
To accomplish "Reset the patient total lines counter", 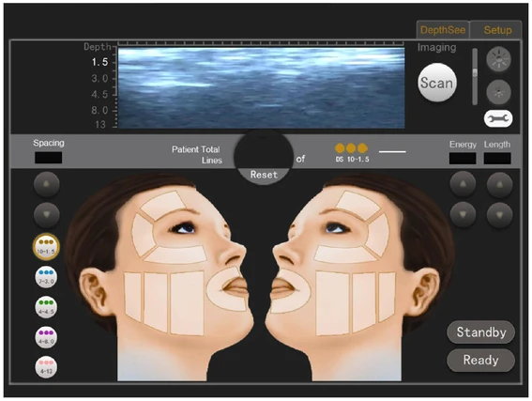I will 264,175.
